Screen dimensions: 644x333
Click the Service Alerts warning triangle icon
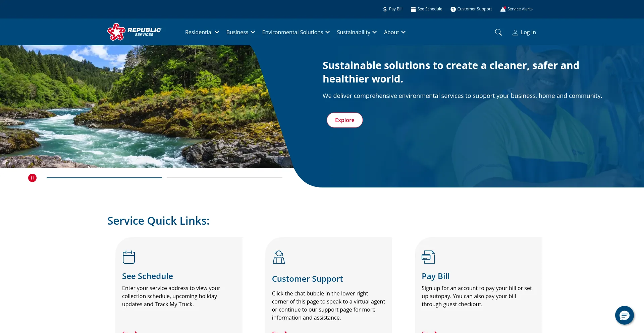[x=503, y=9]
